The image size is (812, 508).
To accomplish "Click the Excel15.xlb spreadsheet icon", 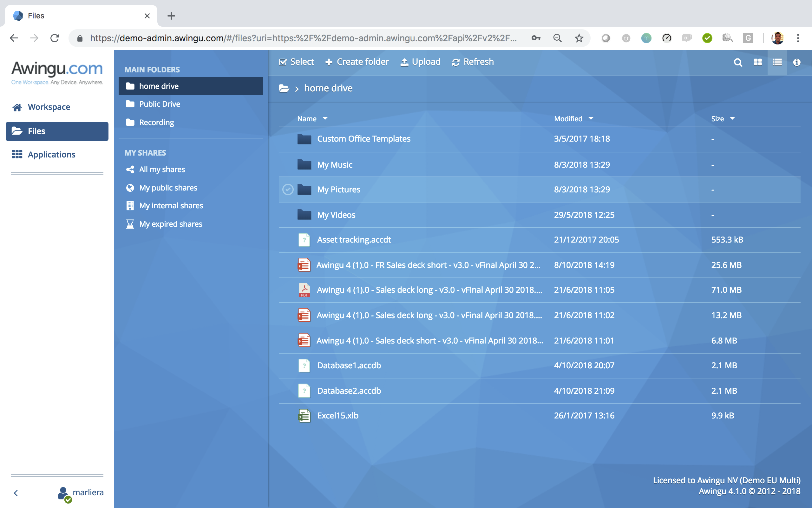I will 304,416.
